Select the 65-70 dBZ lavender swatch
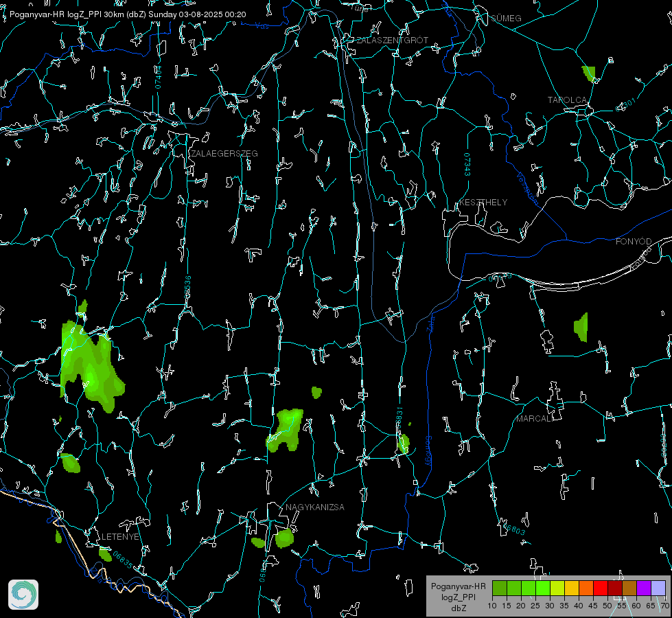Image resolution: width=672 pixels, height=618 pixels. click(658, 588)
